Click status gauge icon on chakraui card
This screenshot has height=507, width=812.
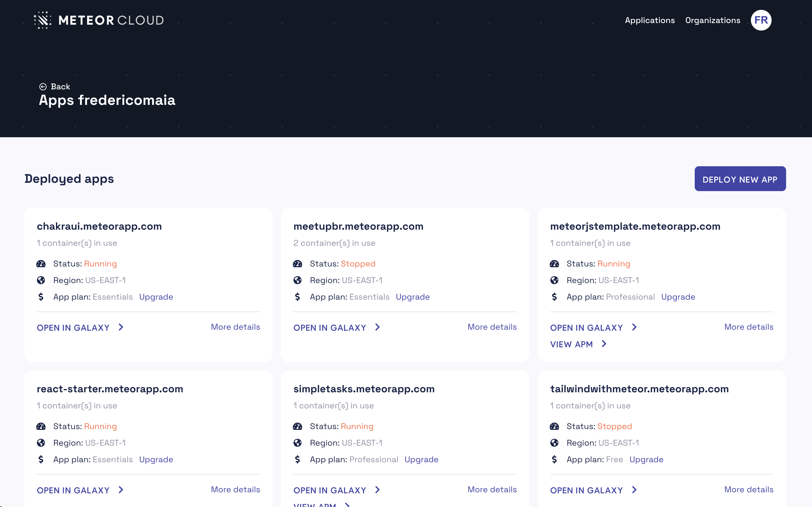(41, 264)
